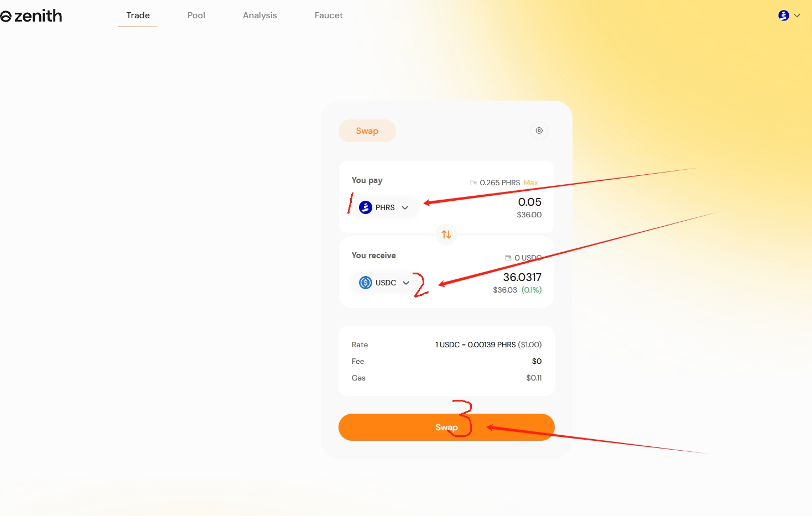The height and width of the screenshot is (516, 812).
Task: Open the account menu chevron
Action: coord(797,15)
